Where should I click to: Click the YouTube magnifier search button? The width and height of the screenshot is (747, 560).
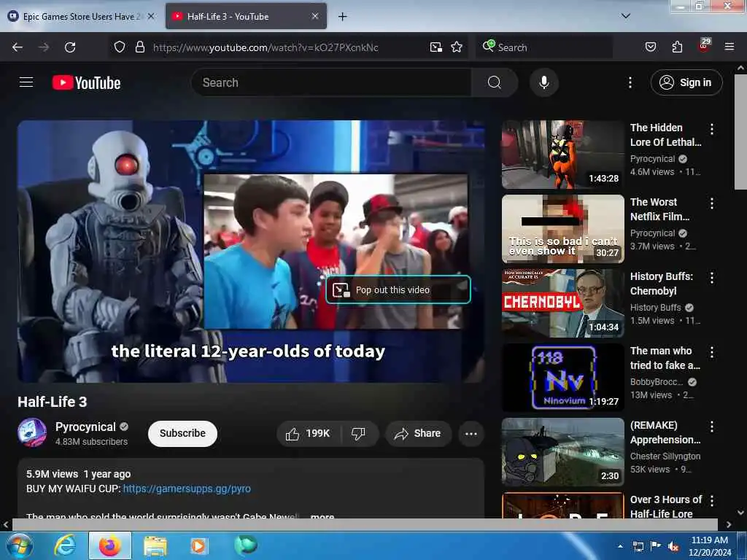(494, 82)
